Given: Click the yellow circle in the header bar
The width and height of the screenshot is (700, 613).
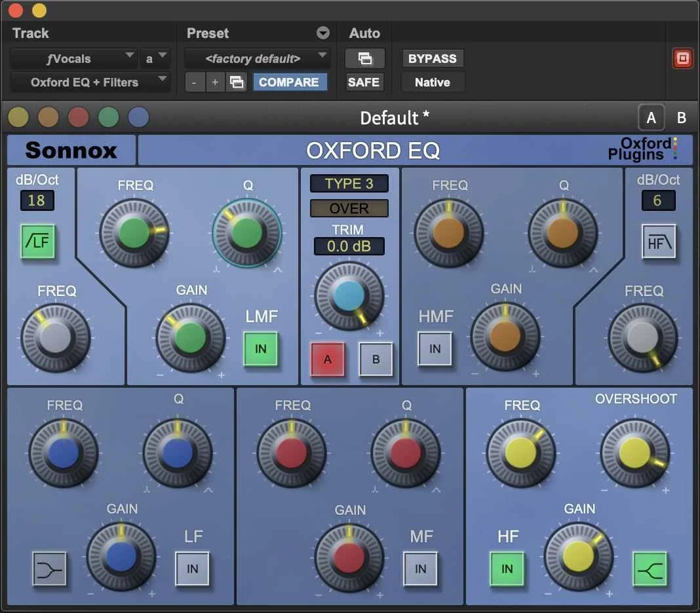Looking at the screenshot, I should pyautogui.click(x=18, y=118).
